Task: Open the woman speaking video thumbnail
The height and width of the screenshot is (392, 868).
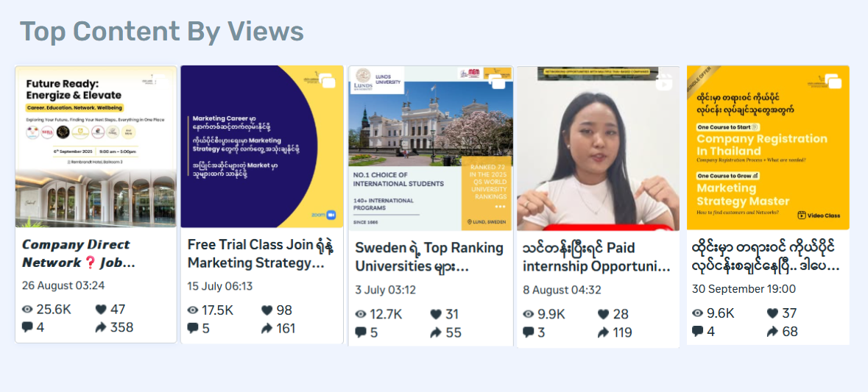Action: pos(598,149)
